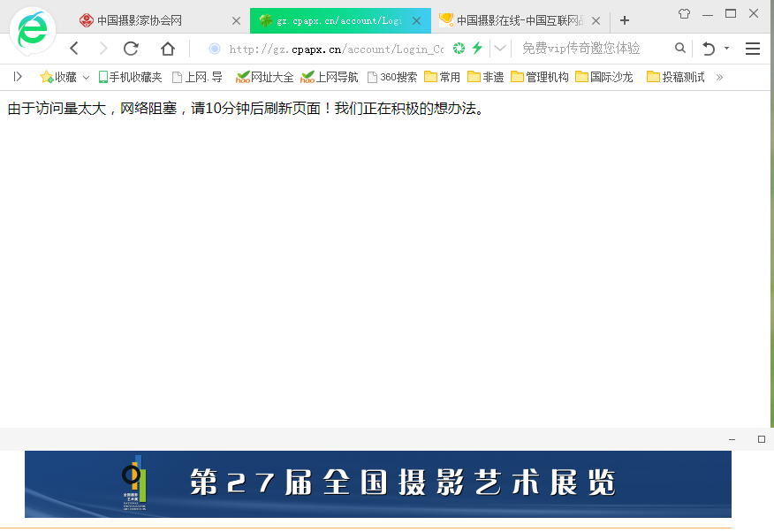
Task: Open the 上网.导 bookmark
Action: click(197, 77)
